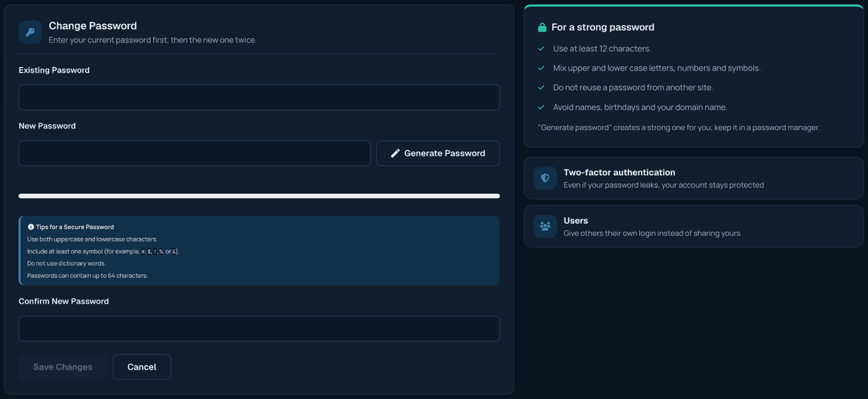Click 'Even if your password leaks' description
This screenshot has width=868, height=399.
[664, 185]
